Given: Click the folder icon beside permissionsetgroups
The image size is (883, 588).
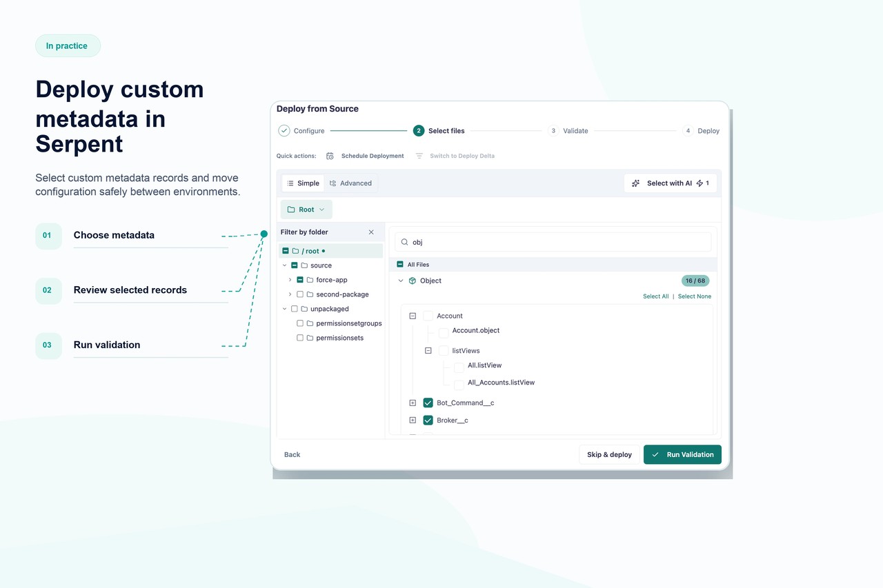Looking at the screenshot, I should (x=310, y=323).
